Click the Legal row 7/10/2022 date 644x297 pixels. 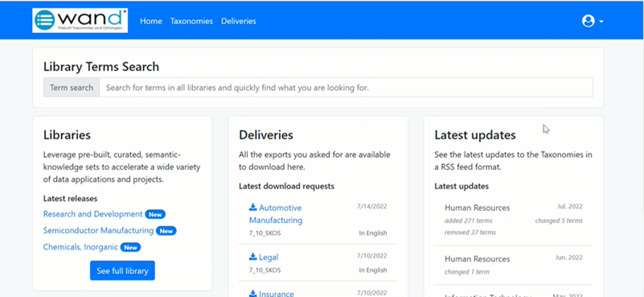pyautogui.click(x=371, y=256)
